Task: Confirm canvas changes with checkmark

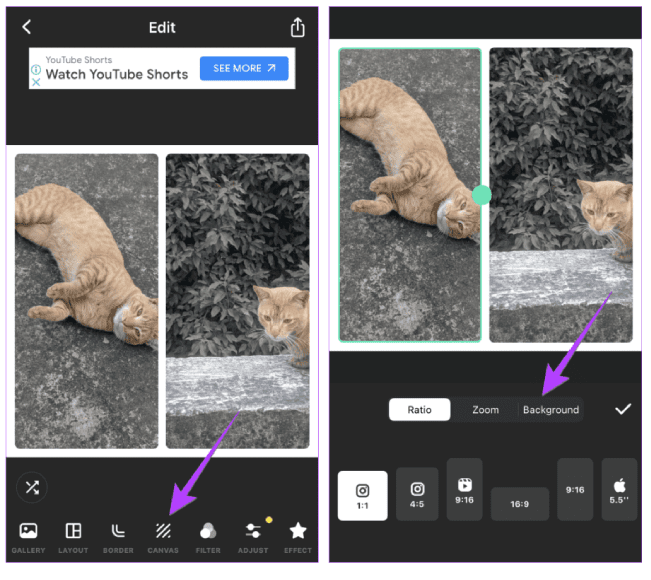Action: coord(623,409)
